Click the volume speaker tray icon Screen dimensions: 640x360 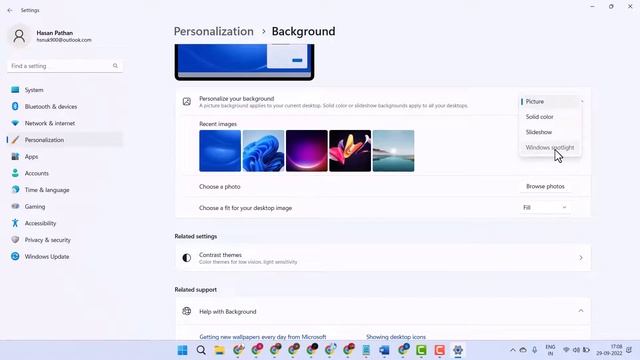576,350
